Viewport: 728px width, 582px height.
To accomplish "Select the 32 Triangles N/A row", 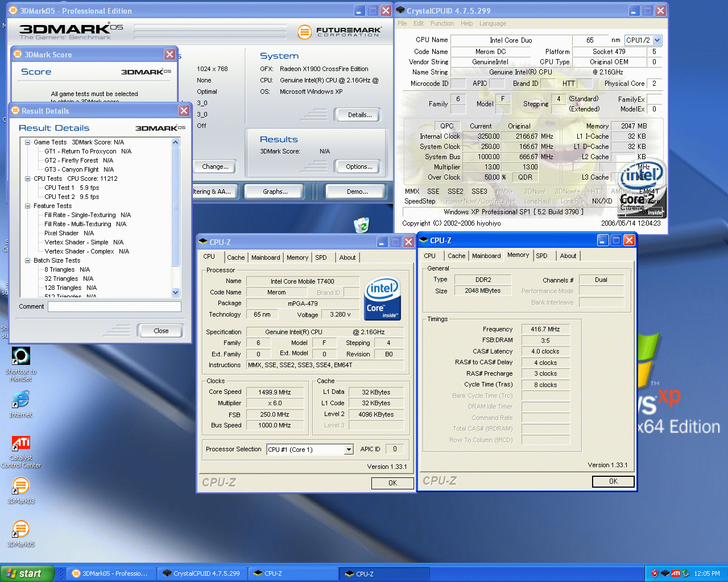I will click(x=69, y=278).
